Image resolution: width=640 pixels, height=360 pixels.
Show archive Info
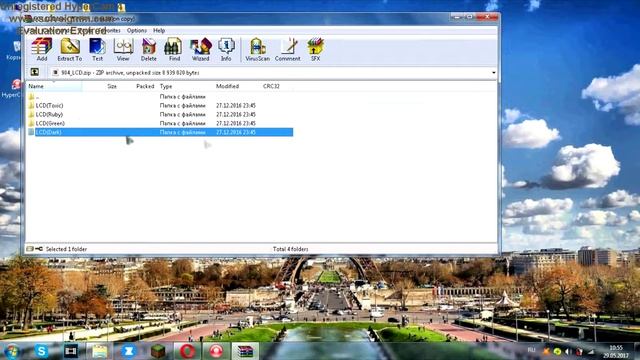point(226,49)
